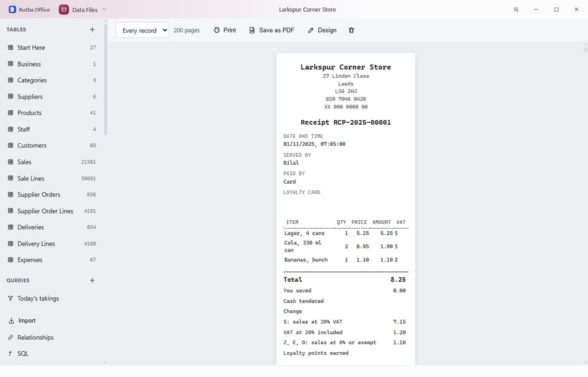The width and height of the screenshot is (588, 377).
Task: Add a new query with the plus icon
Action: (x=92, y=280)
